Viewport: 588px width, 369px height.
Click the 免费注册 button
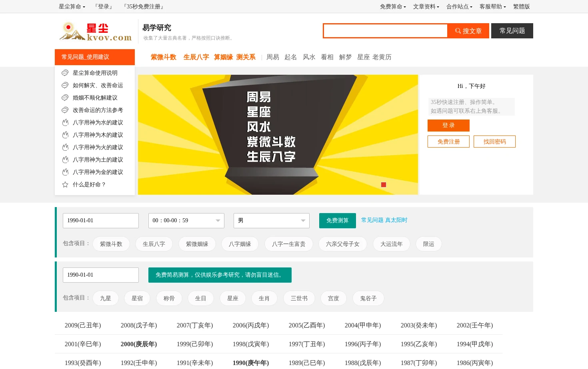(x=448, y=142)
